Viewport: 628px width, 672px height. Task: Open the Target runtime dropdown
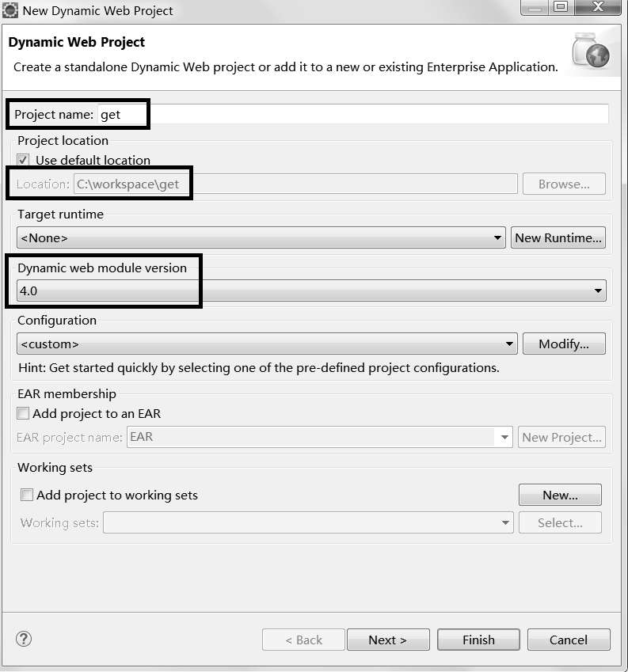[x=497, y=237]
